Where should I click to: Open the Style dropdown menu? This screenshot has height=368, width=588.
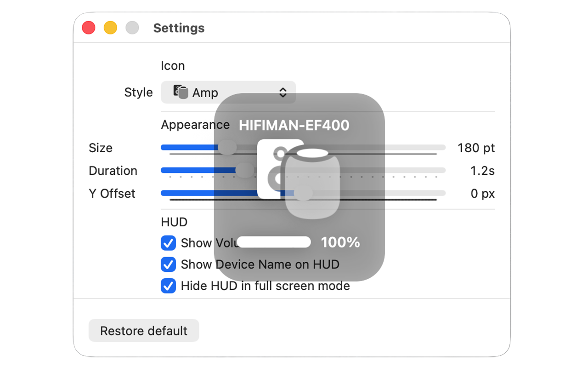tap(228, 92)
